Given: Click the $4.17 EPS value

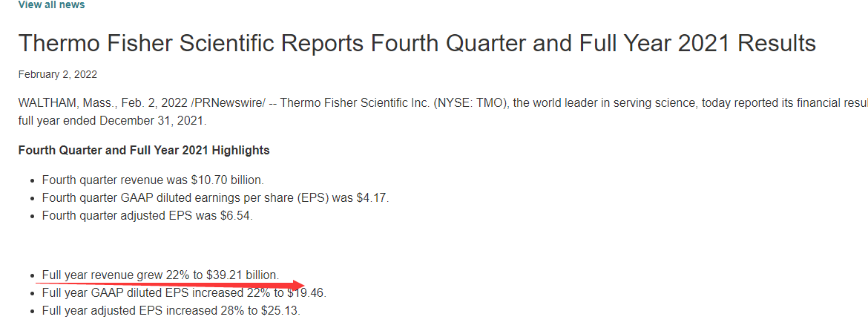Looking at the screenshot, I should (373, 198).
